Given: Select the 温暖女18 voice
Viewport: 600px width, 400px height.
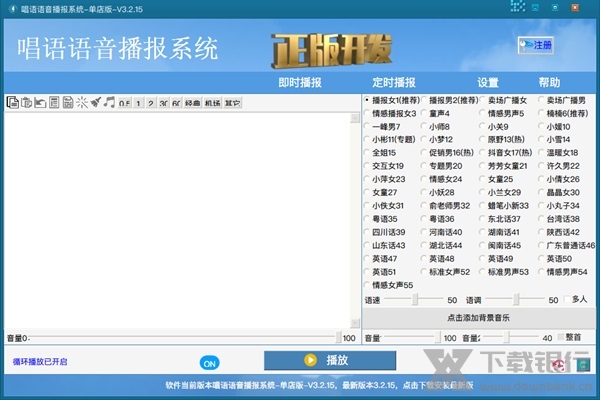Looking at the screenshot, I should pyautogui.click(x=558, y=152).
